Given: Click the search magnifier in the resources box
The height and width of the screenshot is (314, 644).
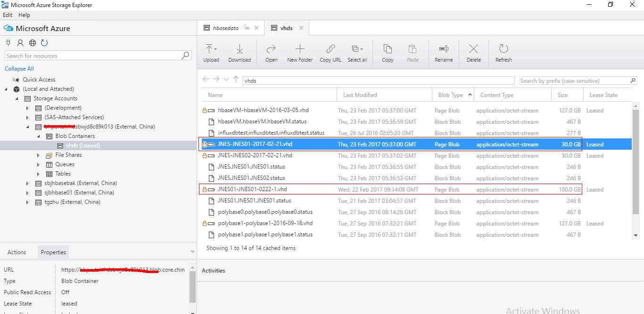Looking at the screenshot, I should [x=186, y=56].
